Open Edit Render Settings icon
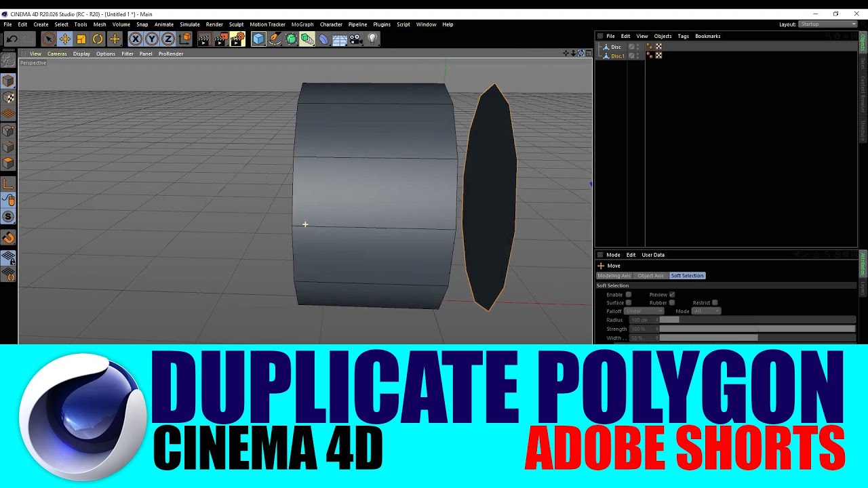 click(237, 39)
